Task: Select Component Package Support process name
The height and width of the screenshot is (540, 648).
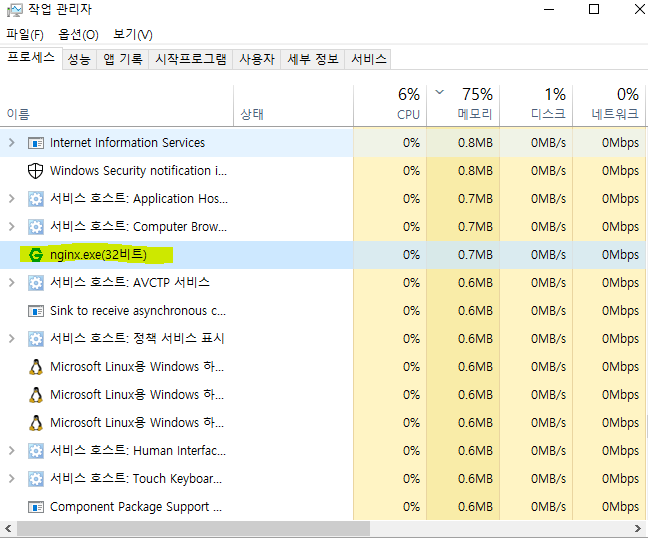Action: 136,507
